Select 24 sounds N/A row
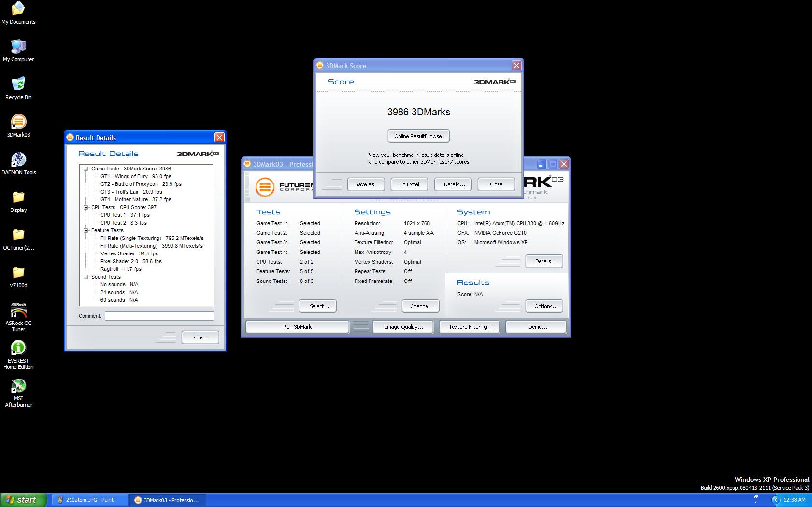Screen dimensions: 812x507 pyautogui.click(x=119, y=292)
